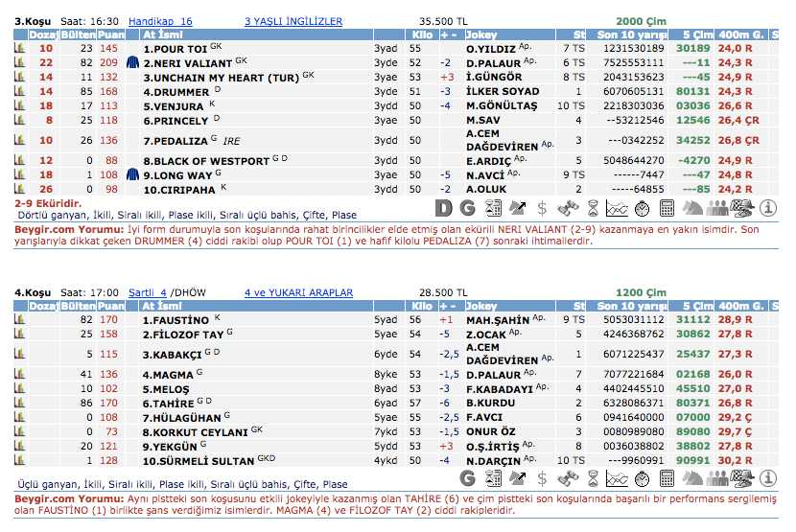Click the bar chart icon beside POUR TOI
This screenshot has height=532, width=796.
coord(19,47)
